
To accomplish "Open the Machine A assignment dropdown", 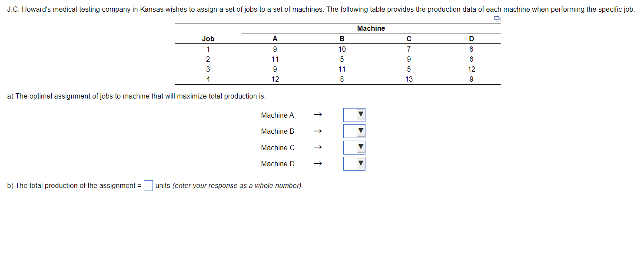I will tap(354, 115).
